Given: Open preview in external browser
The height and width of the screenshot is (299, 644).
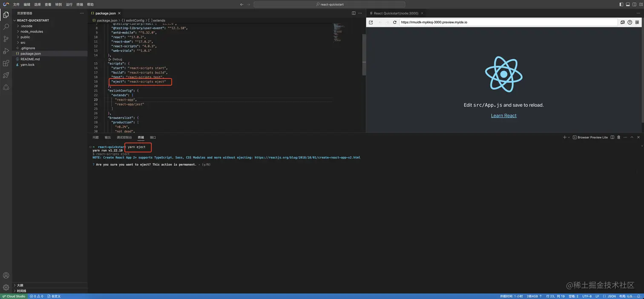Looking at the screenshot, I should tap(371, 22).
